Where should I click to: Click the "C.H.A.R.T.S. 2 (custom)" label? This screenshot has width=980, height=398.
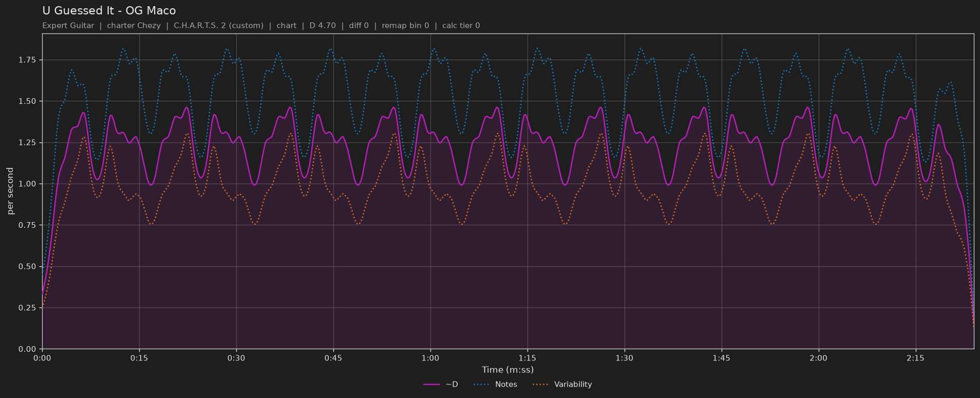(x=218, y=26)
